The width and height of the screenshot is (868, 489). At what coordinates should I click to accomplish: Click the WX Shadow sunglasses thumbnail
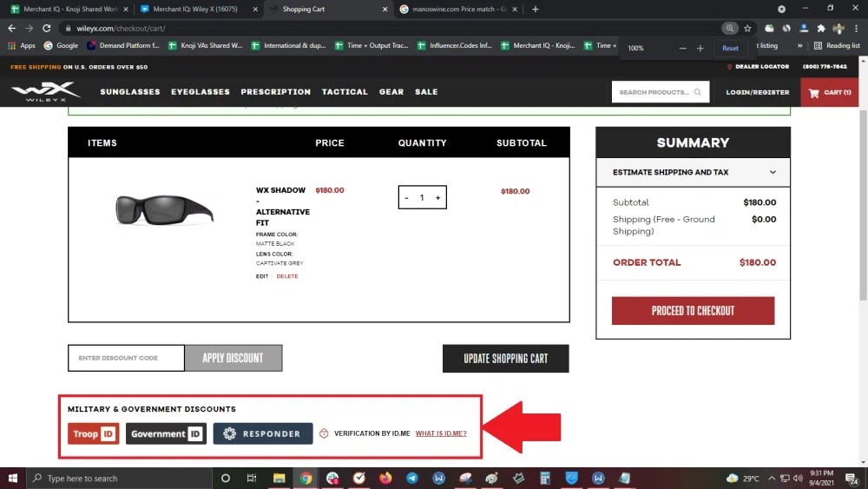(x=164, y=209)
